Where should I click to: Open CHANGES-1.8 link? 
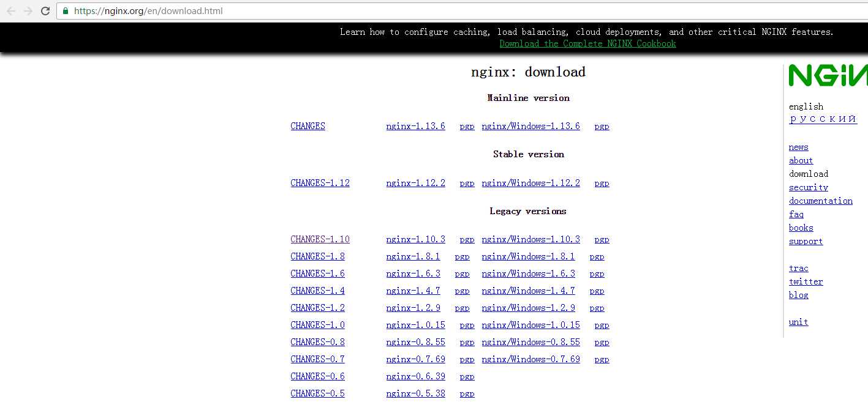click(317, 256)
